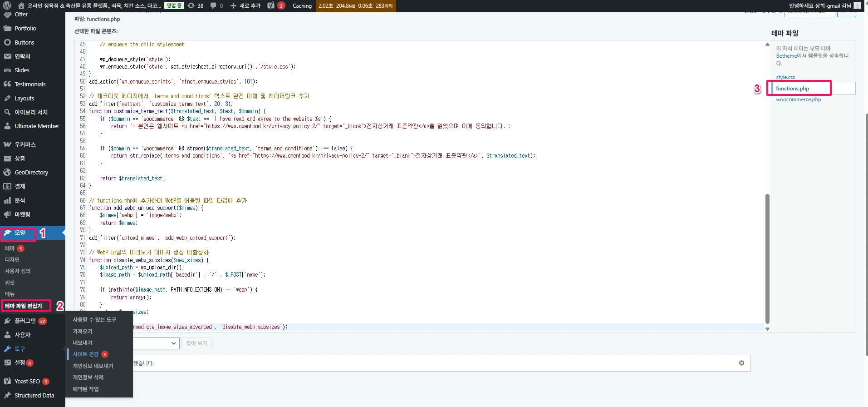Dismiss the notice with its close icon

point(741,363)
